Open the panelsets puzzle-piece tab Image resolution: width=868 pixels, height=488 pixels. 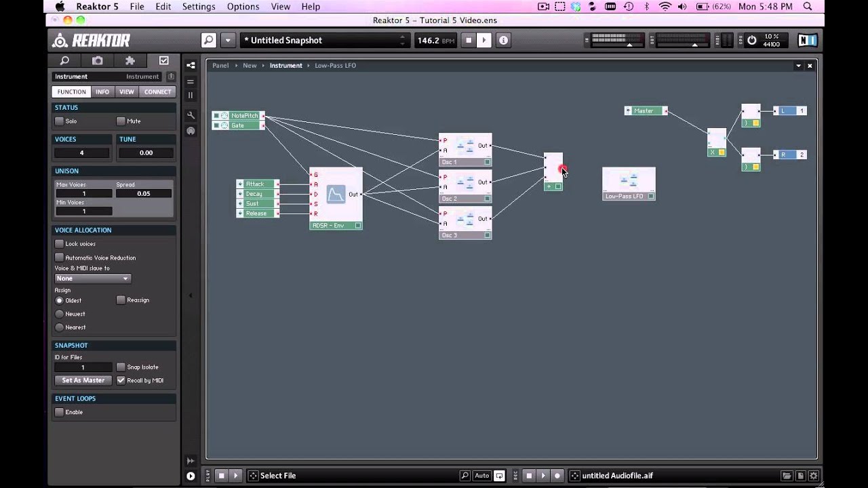point(130,60)
